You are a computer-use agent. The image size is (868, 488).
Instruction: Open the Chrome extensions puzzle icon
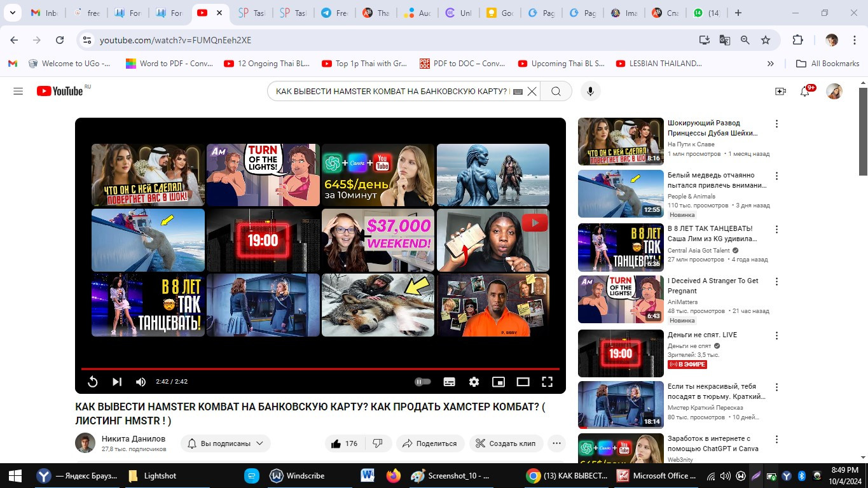click(x=797, y=40)
